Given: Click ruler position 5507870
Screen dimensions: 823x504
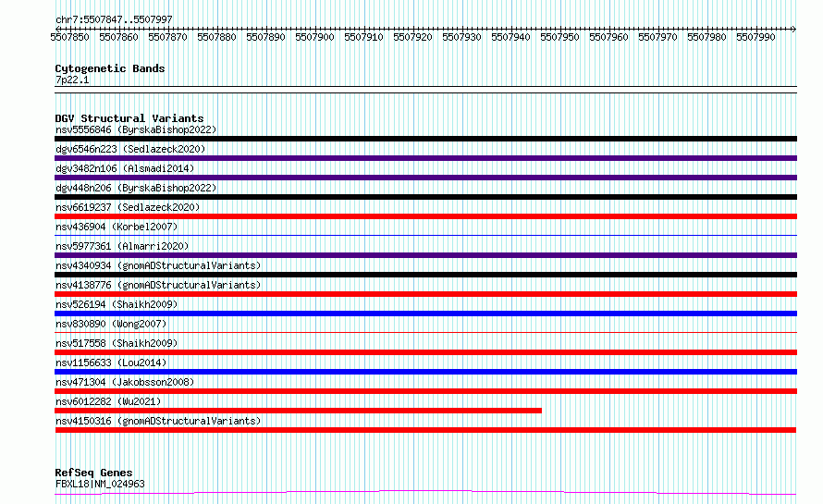Looking at the screenshot, I should point(167,37).
